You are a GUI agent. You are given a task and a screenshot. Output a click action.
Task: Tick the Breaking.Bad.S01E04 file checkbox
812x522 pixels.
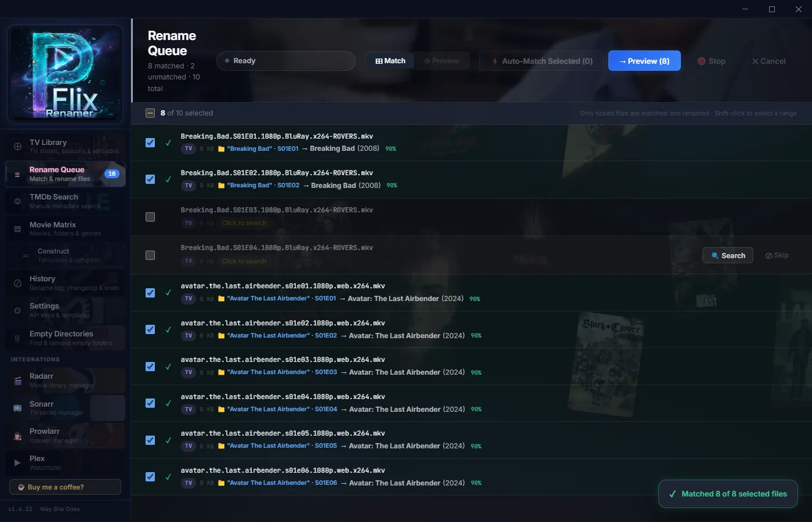[150, 255]
